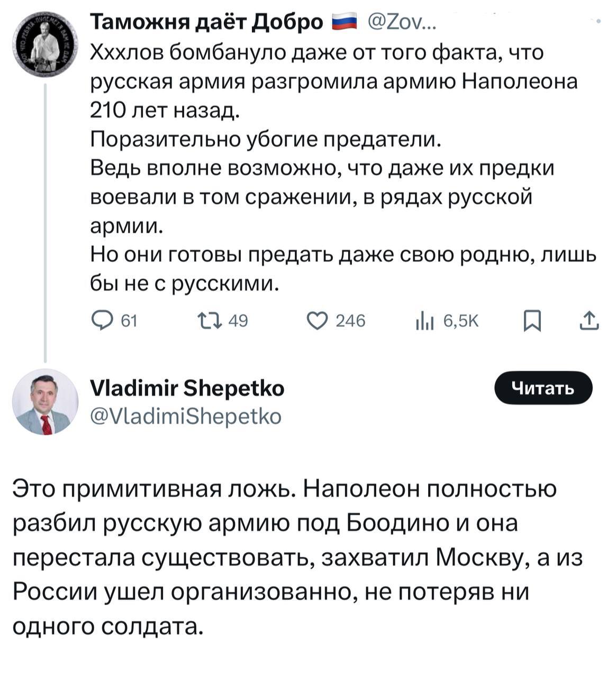Image resolution: width=616 pixels, height=677 pixels.
Task: Open the Таможня даёт Добро profile avatar
Action: tap(45, 45)
